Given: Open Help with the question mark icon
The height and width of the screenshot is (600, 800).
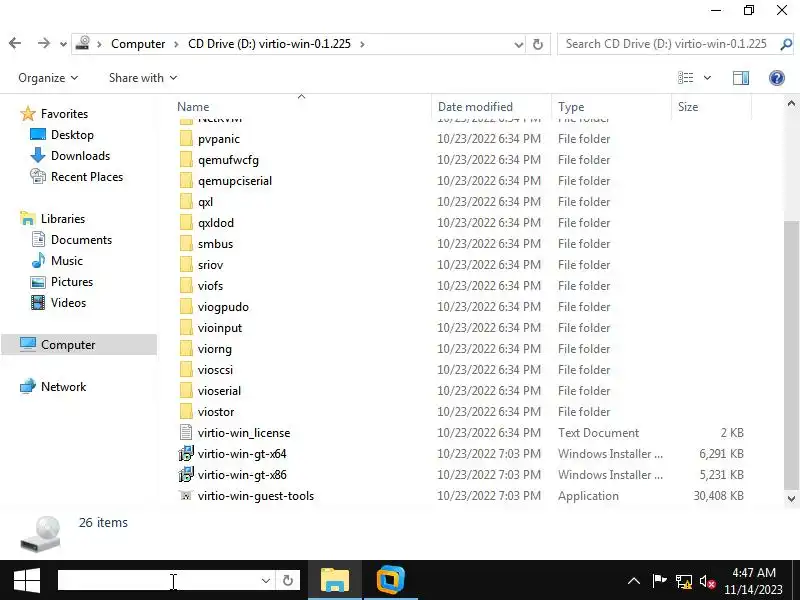Looking at the screenshot, I should click(777, 78).
